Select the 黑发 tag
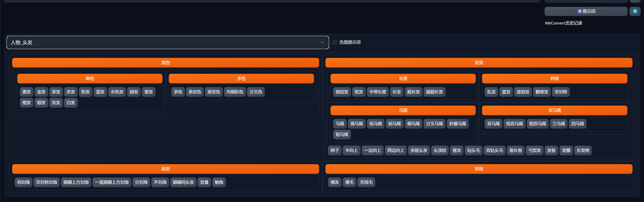Screen dimensions: 644x202 [26, 92]
